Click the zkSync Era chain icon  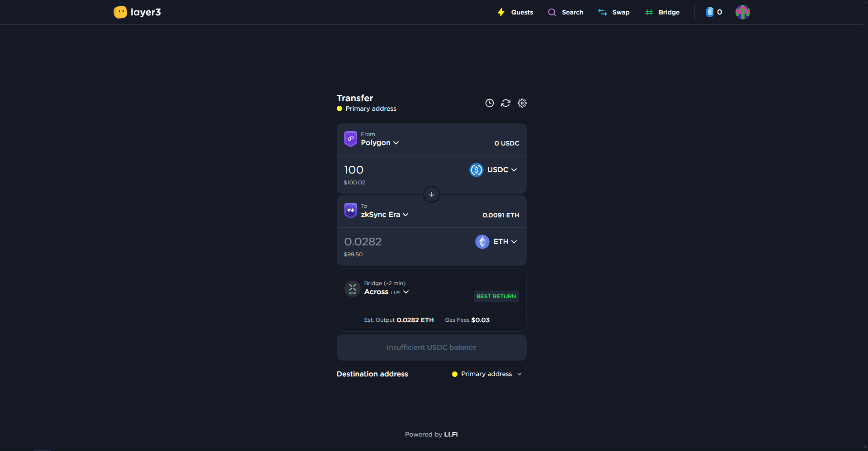(x=351, y=211)
